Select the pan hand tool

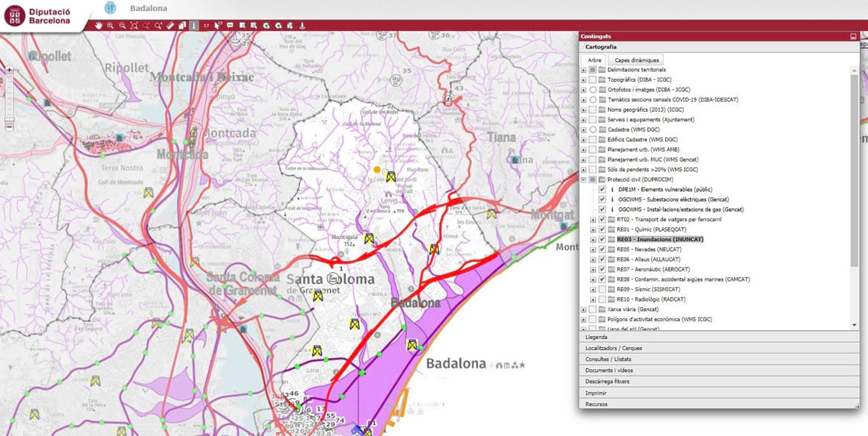(x=98, y=26)
